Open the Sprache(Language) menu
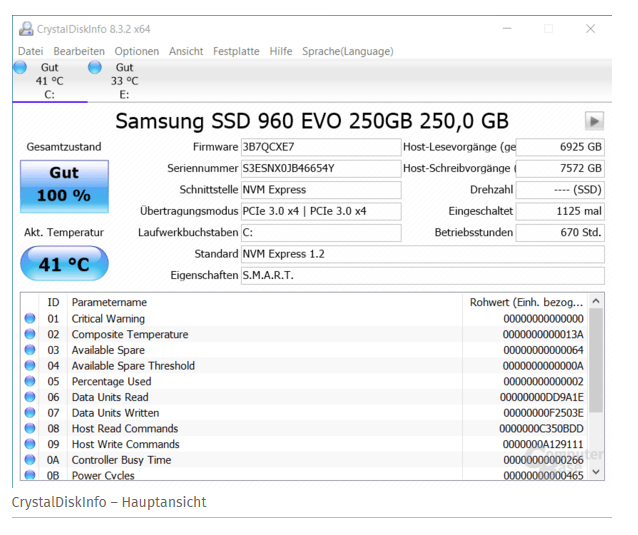 point(347,51)
